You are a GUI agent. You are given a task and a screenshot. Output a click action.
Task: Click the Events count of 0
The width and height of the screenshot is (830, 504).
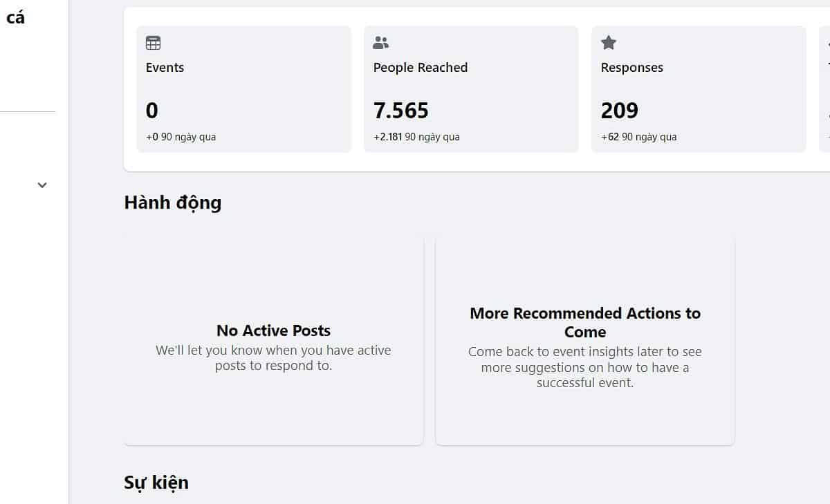pyautogui.click(x=152, y=111)
